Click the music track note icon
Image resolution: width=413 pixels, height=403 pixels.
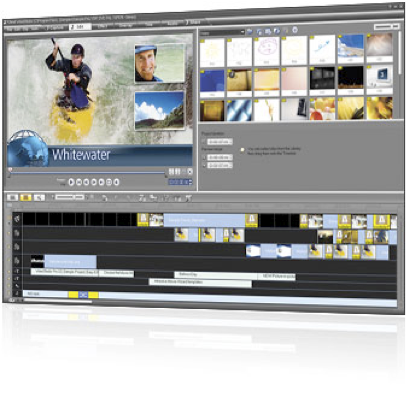(17, 294)
